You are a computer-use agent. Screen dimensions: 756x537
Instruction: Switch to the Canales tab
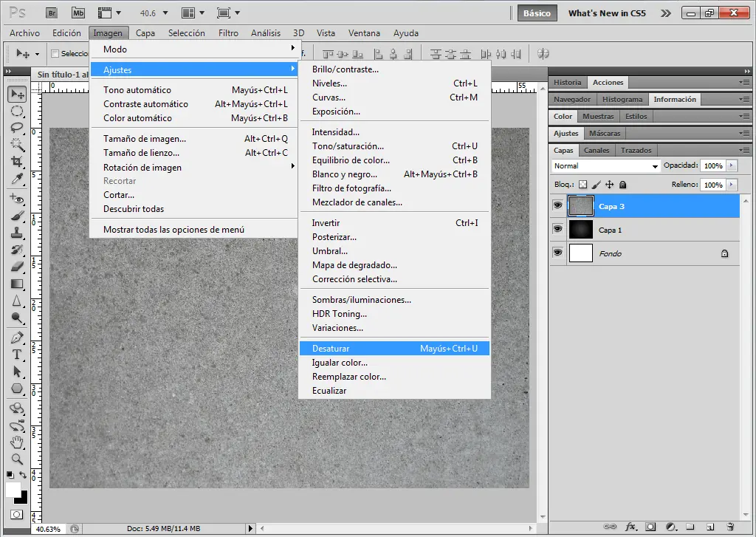pos(597,150)
